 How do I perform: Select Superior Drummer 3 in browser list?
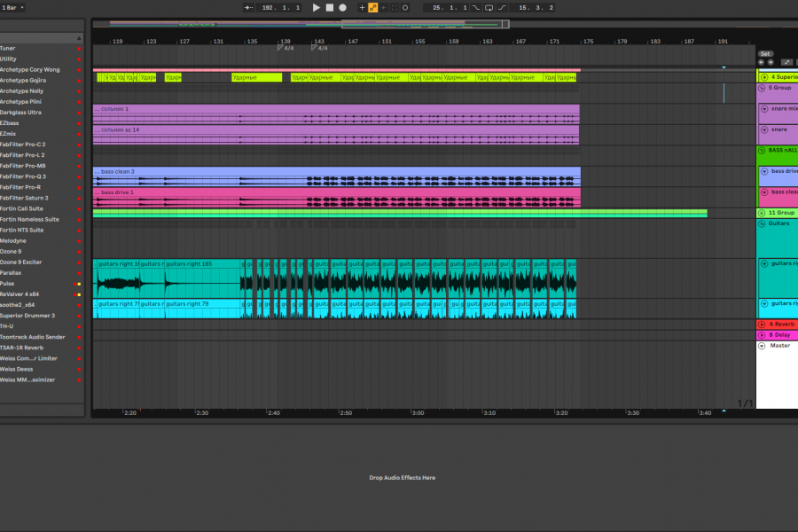point(27,316)
